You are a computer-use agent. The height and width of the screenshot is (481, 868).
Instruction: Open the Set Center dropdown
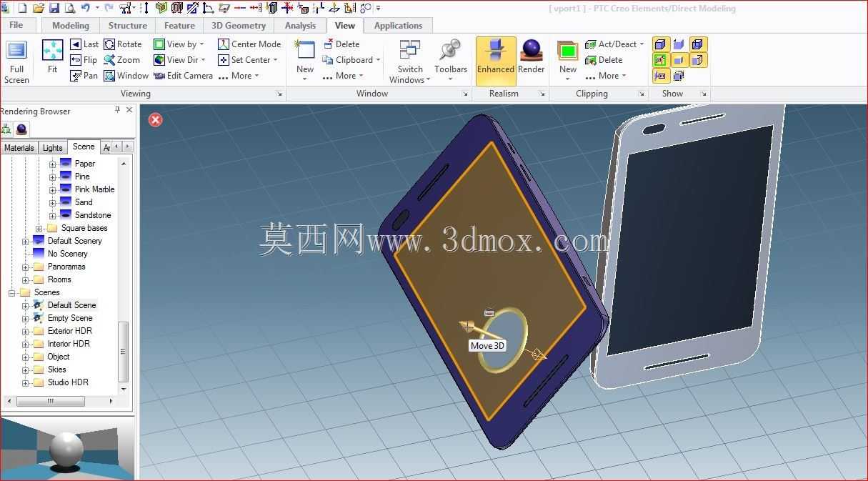pos(248,60)
